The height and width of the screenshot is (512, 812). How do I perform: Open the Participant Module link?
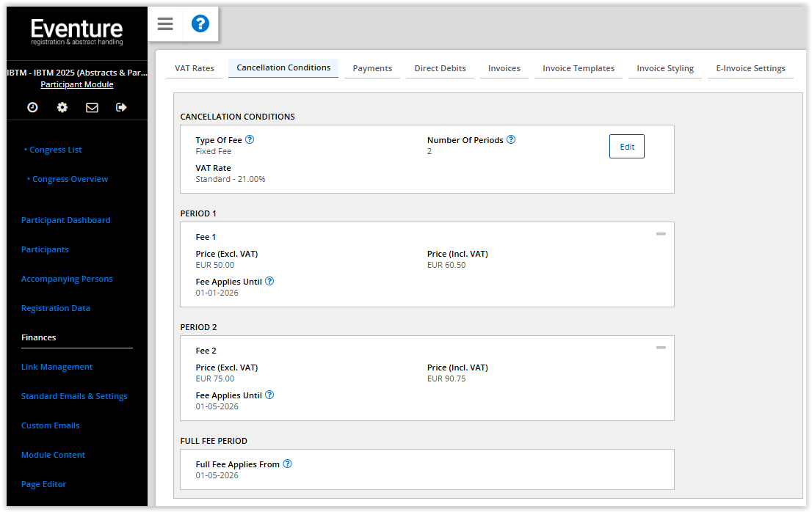point(77,84)
